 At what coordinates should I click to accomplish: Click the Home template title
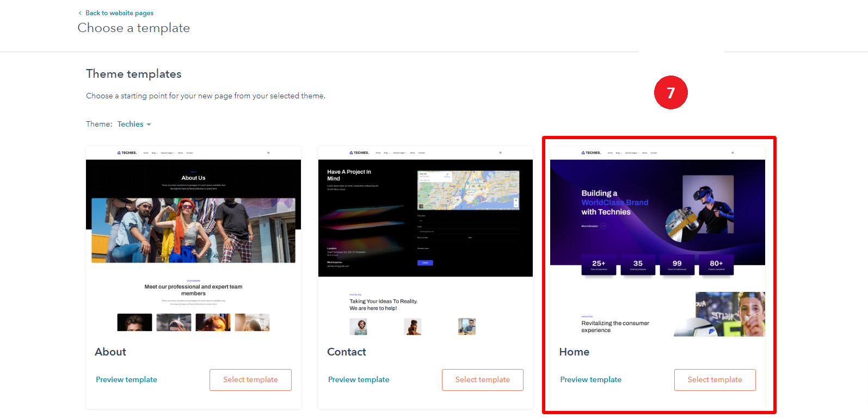point(574,352)
